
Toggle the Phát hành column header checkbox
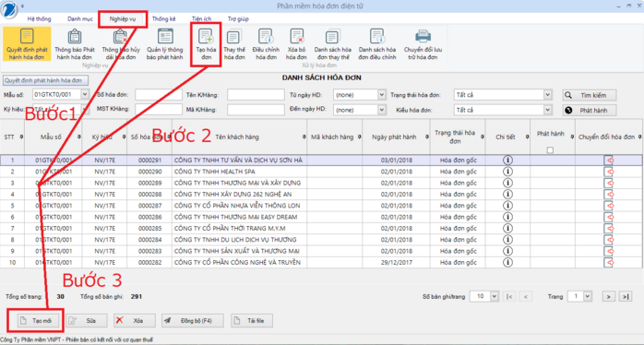(x=550, y=150)
